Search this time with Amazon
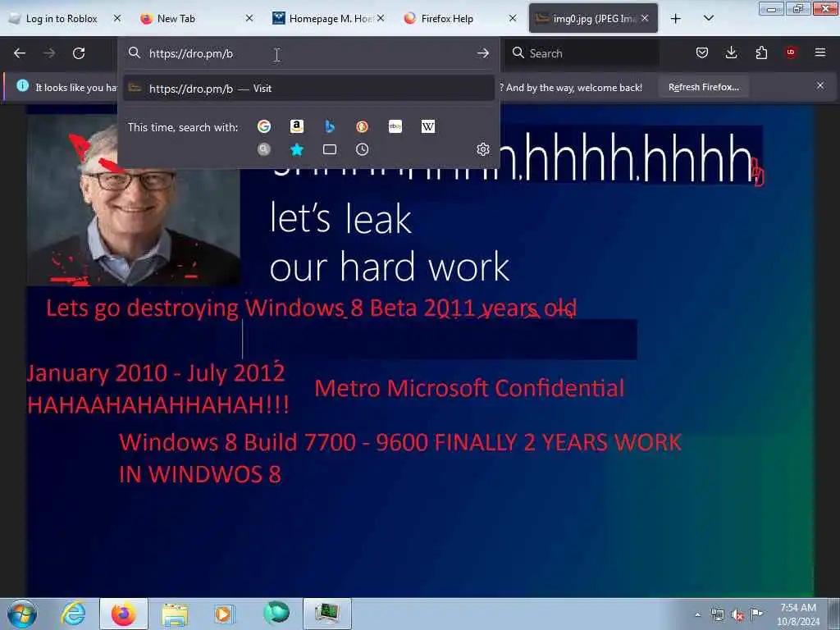Screen dimensions: 840x630 pyautogui.click(x=297, y=126)
